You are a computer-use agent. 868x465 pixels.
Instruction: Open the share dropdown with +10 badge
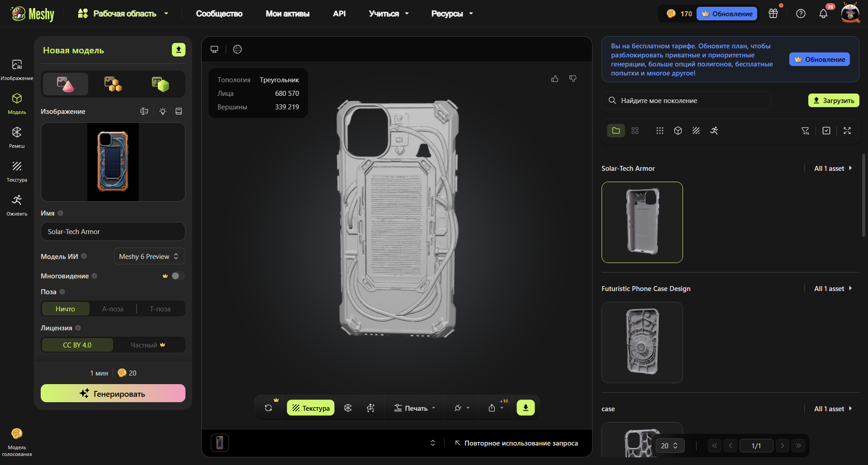(x=497, y=408)
